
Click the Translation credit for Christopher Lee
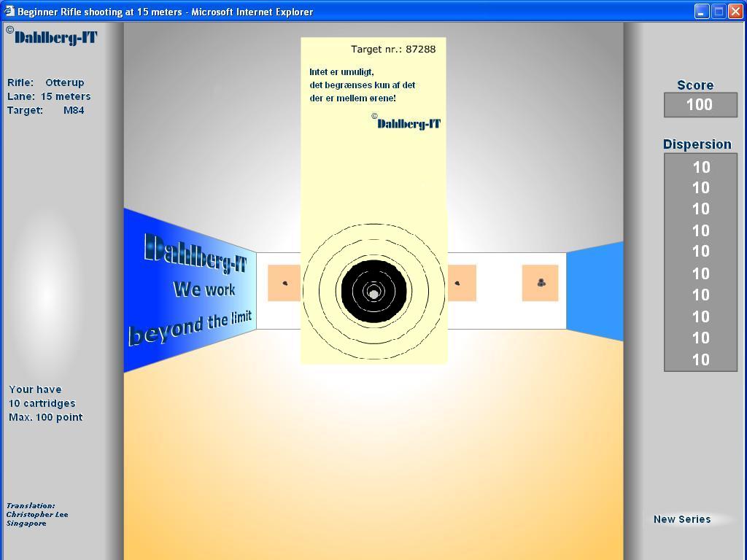pos(36,514)
